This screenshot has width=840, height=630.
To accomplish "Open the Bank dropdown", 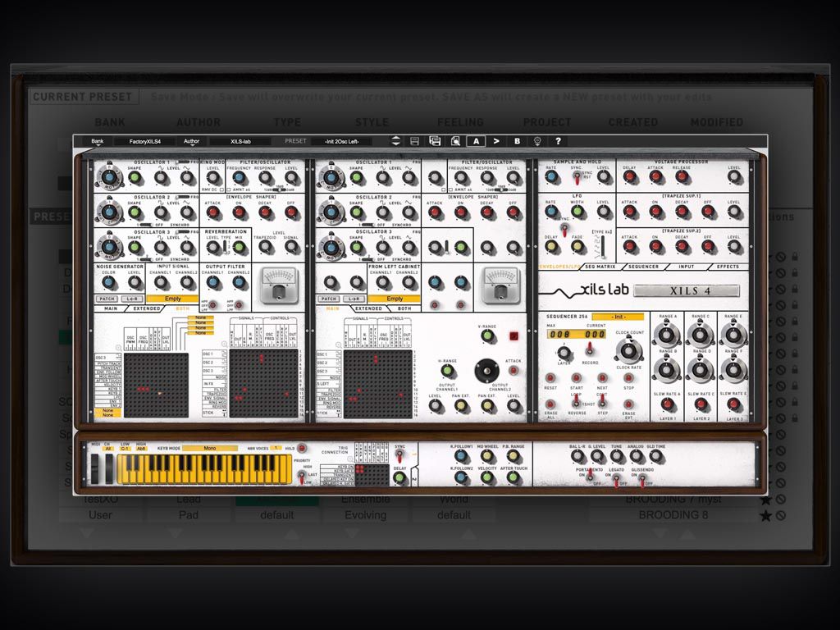I will point(98,140).
